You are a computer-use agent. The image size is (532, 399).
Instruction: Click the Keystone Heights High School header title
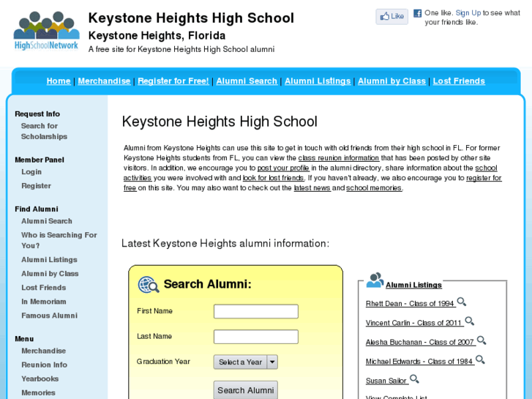click(x=191, y=18)
